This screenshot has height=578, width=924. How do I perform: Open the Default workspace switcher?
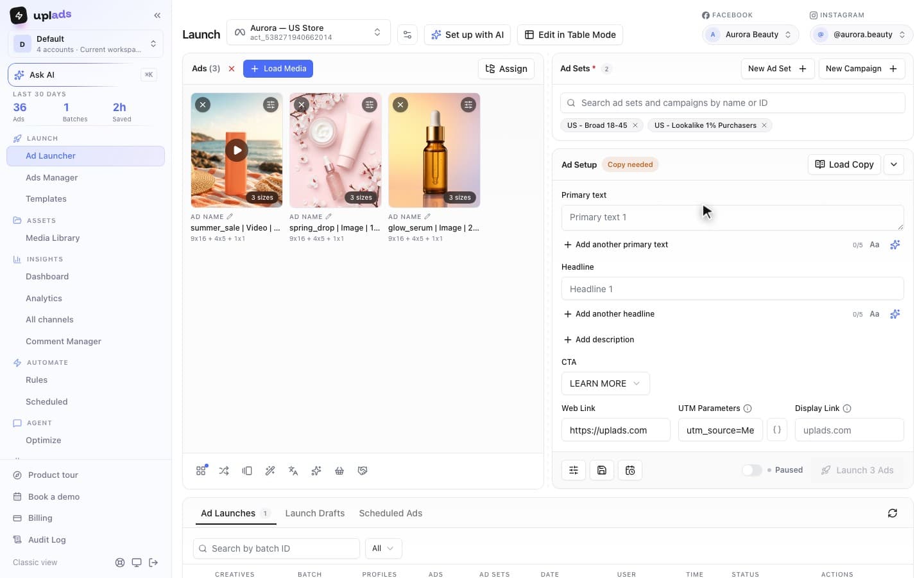[x=85, y=44]
